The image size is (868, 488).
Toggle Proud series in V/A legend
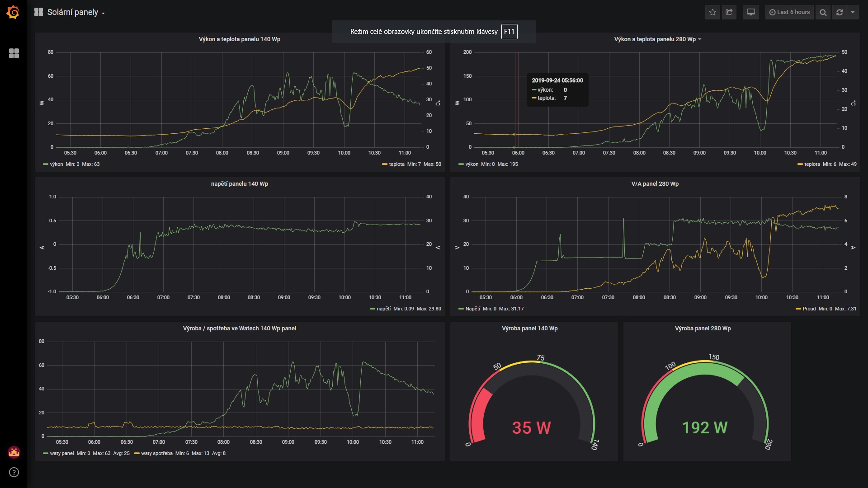click(809, 309)
